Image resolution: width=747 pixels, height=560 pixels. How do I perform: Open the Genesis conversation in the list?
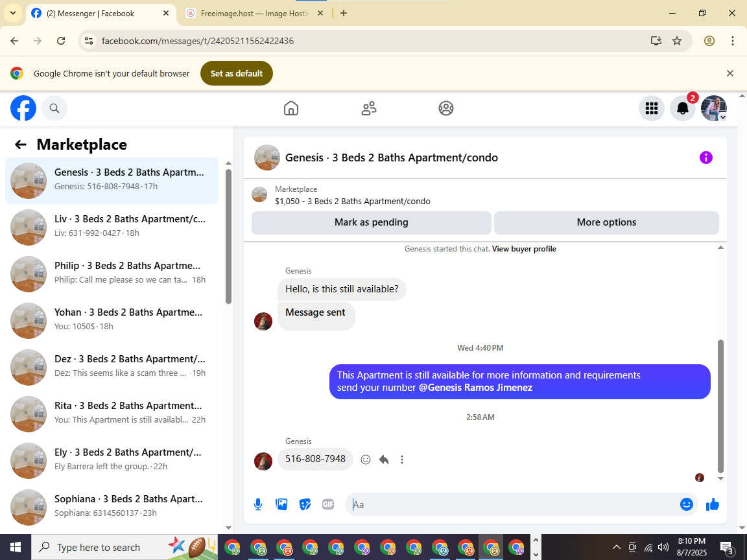(112, 181)
